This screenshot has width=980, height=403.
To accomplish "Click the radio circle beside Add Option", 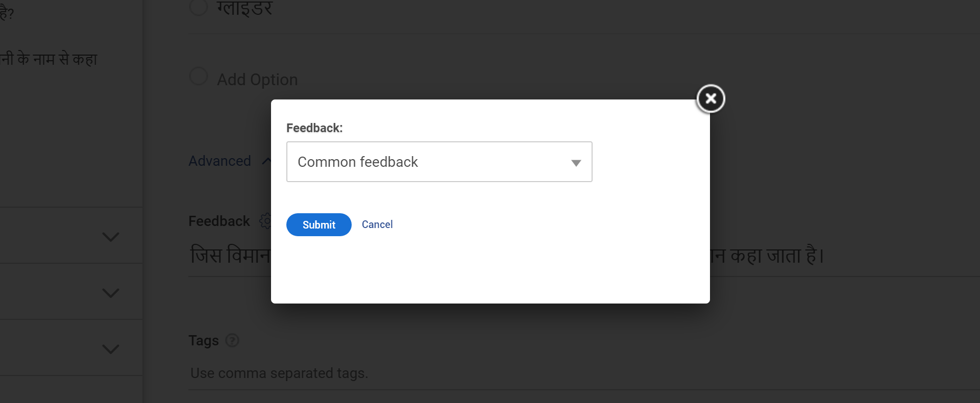I will [199, 77].
